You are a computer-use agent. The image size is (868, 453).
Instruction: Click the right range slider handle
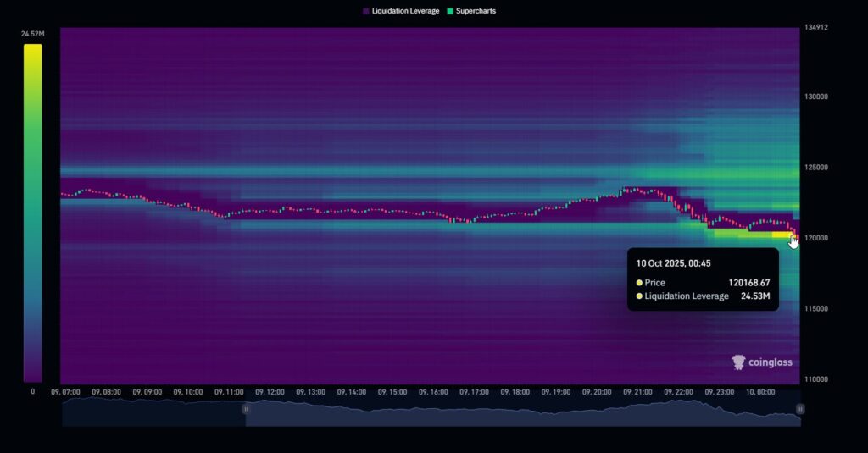(799, 409)
